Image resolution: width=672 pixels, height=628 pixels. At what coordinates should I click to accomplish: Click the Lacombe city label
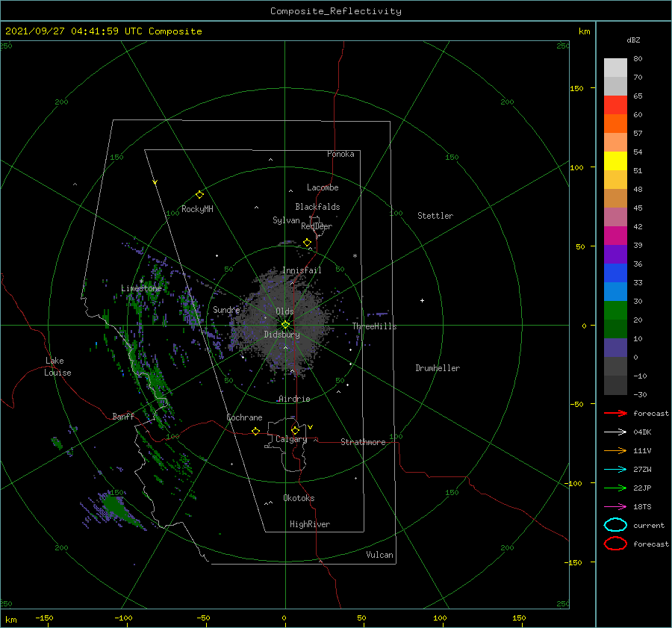(x=323, y=187)
